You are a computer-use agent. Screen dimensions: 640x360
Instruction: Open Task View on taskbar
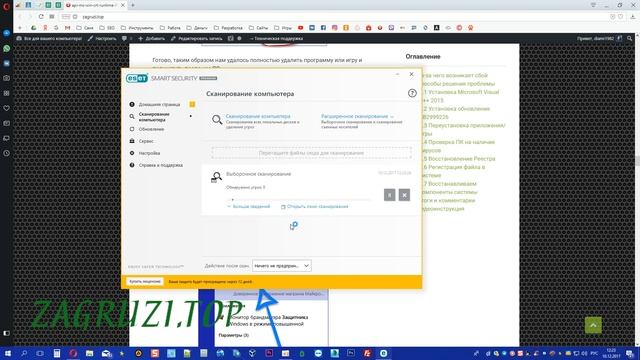pyautogui.click(x=40, y=353)
